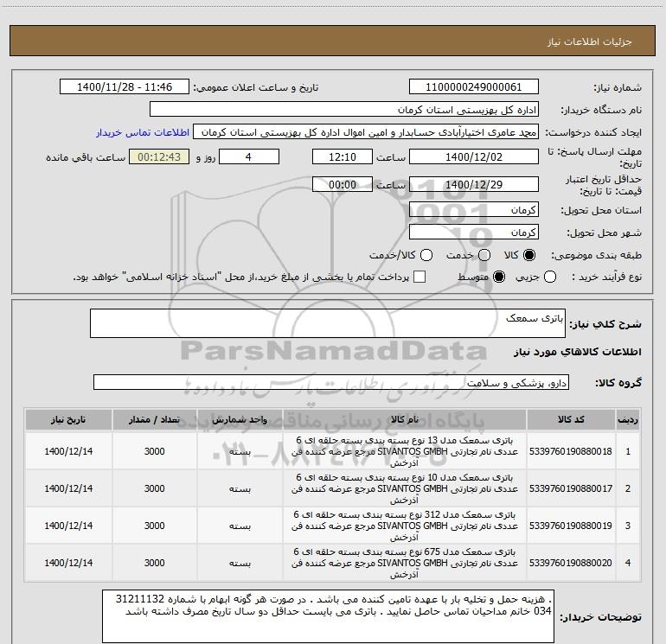Click the item name باتری سمعک مدل 13

pyautogui.click(x=405, y=451)
